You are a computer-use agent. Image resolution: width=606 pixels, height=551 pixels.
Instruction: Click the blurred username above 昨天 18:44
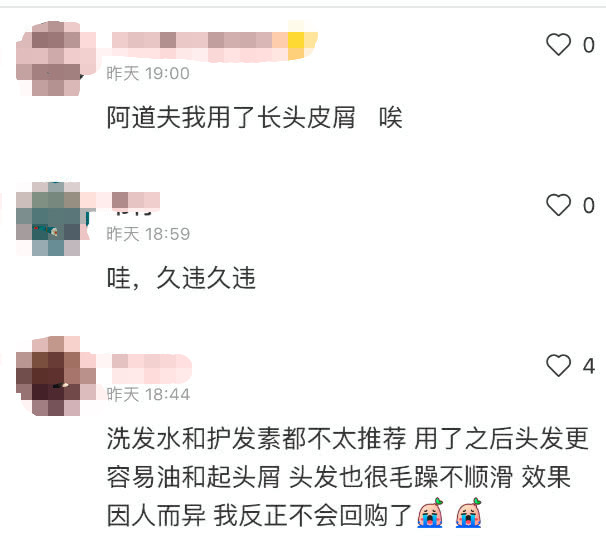coord(152,367)
